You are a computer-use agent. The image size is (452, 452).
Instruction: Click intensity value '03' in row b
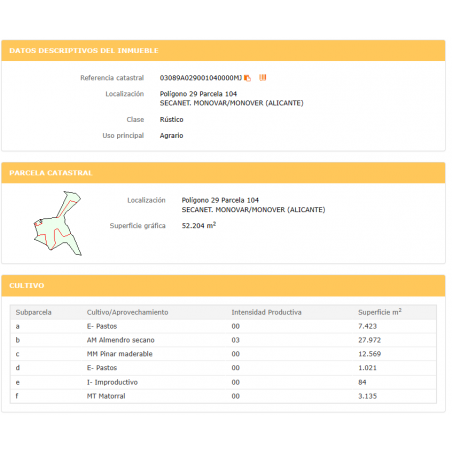235,340
